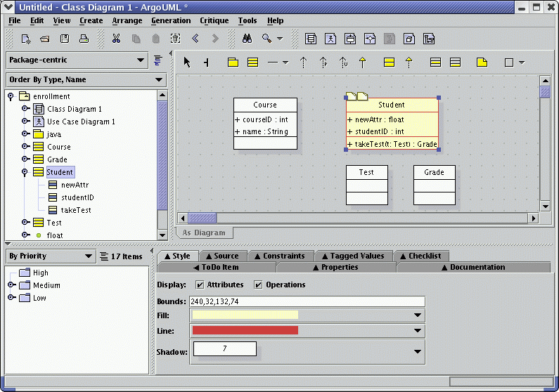This screenshot has height=392, width=559.
Task: Select the New Interface tool
Action: [x=389, y=63]
